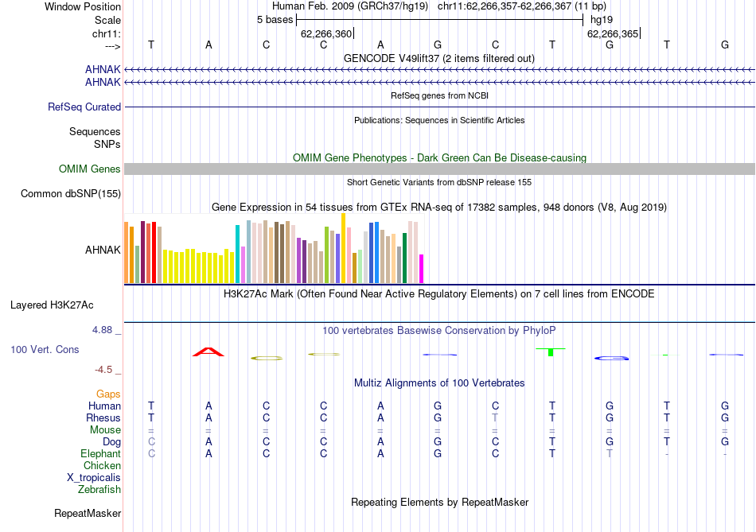Click the 5 bases scale bar text
This screenshot has height=532, width=756.
point(275,20)
